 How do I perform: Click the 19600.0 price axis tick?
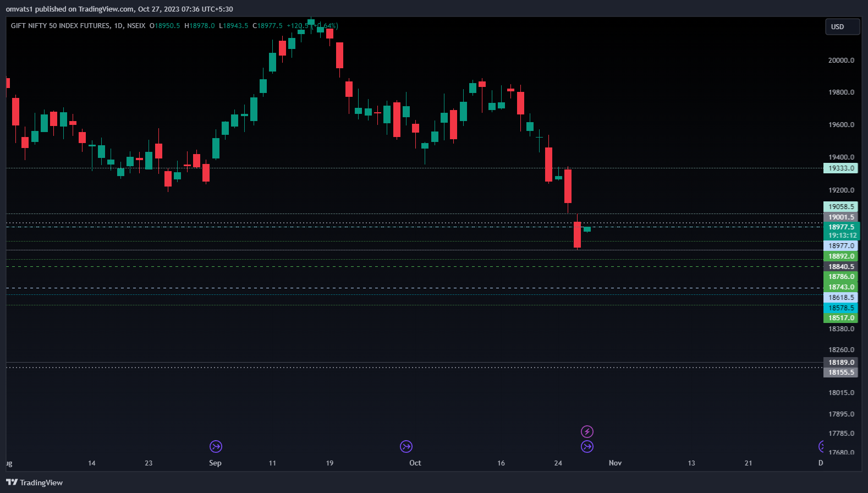841,125
